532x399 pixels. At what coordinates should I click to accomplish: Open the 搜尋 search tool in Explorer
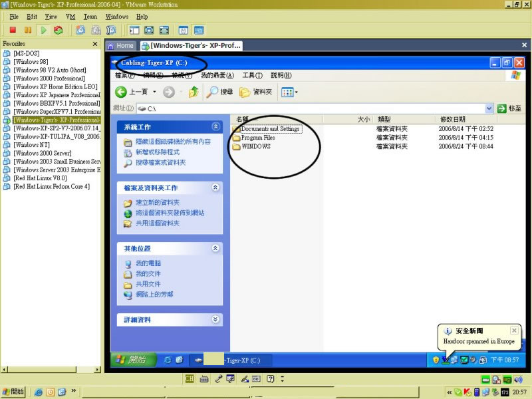(219, 92)
